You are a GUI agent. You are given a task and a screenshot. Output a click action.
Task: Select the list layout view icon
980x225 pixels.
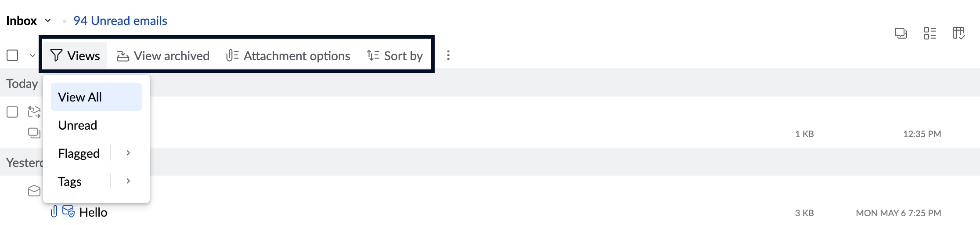coord(930,33)
